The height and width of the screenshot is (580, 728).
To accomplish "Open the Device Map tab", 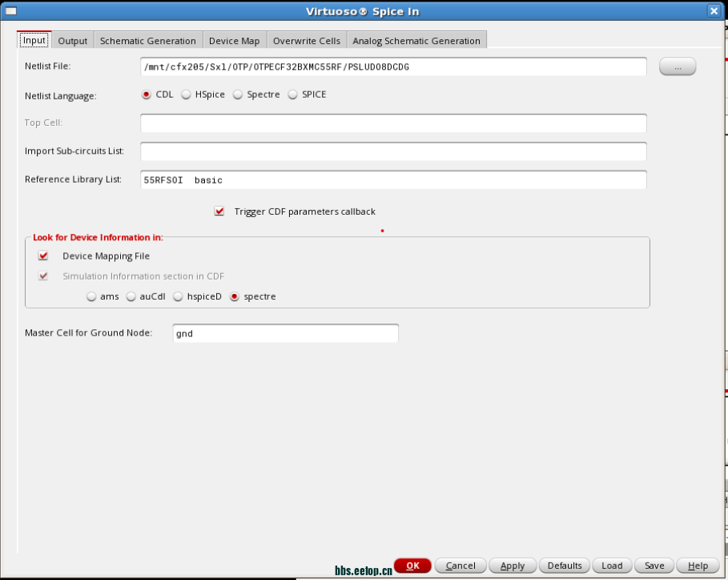I will [235, 41].
